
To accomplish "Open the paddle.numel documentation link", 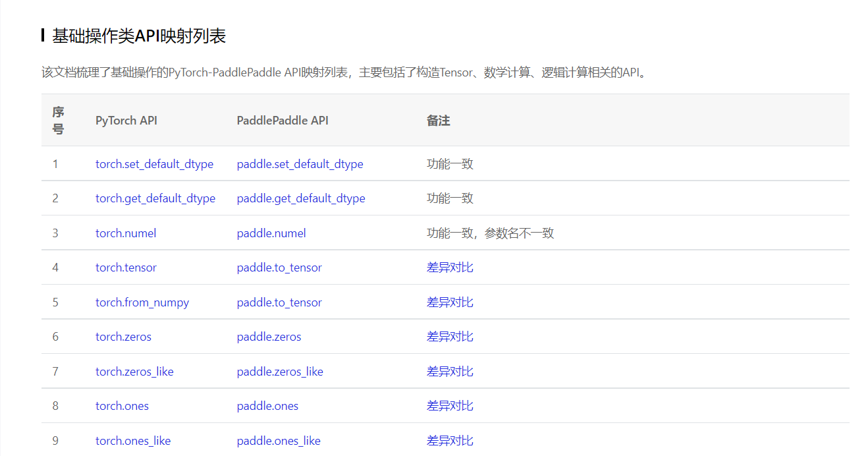I will point(271,233).
